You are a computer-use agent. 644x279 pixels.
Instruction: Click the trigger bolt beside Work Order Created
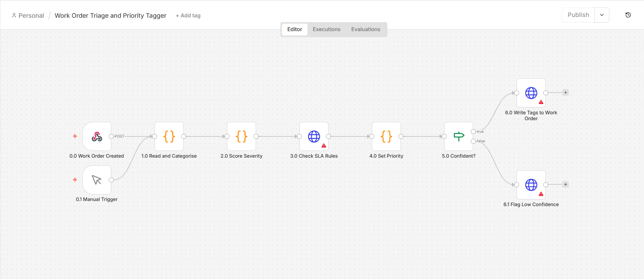tap(75, 136)
